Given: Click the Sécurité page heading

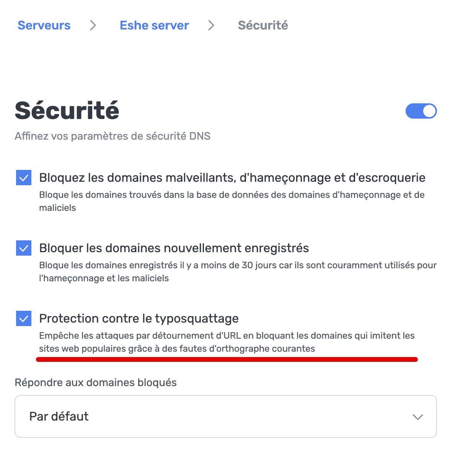Looking at the screenshot, I should click(67, 111).
